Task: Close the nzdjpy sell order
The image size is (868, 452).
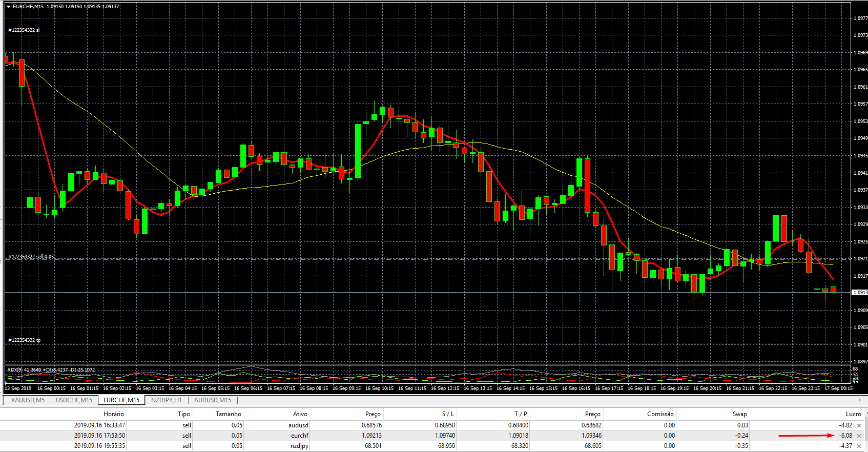Action: point(859,446)
